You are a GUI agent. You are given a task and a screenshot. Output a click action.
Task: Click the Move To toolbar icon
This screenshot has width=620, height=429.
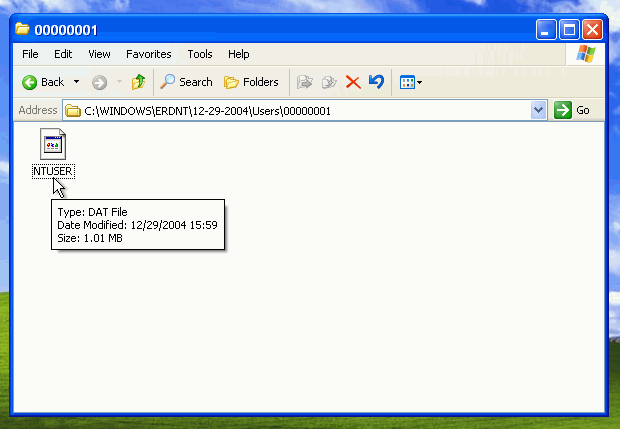coord(304,82)
